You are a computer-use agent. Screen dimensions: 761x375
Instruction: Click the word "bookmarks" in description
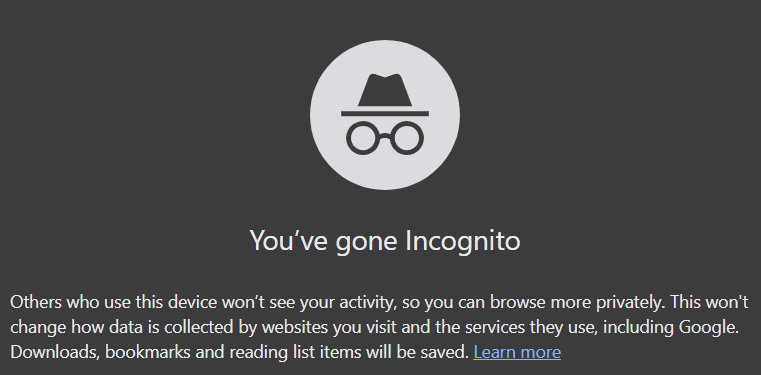[x=148, y=352]
